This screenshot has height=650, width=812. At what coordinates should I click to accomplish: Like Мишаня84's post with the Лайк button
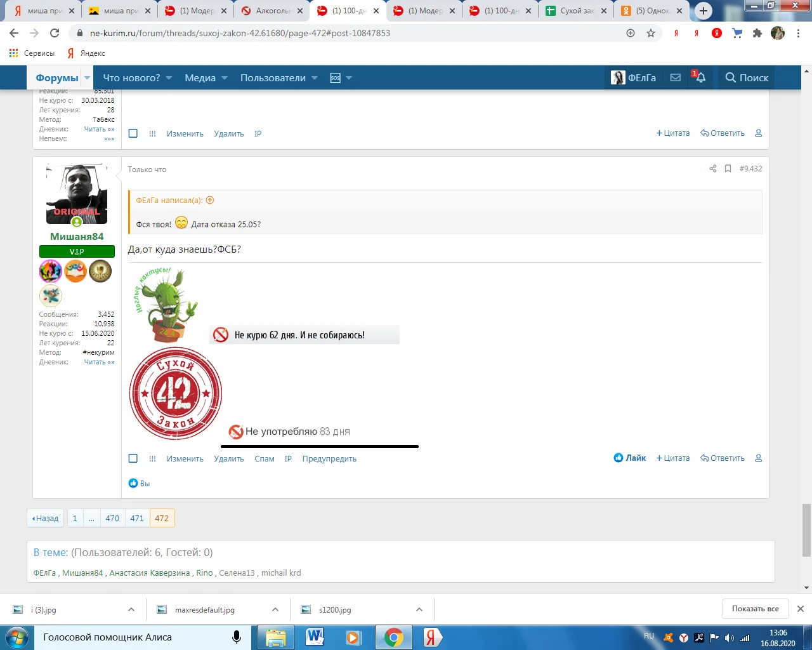pyautogui.click(x=629, y=458)
